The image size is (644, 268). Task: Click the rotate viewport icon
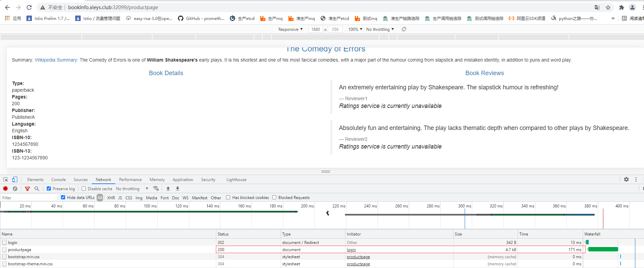404,29
